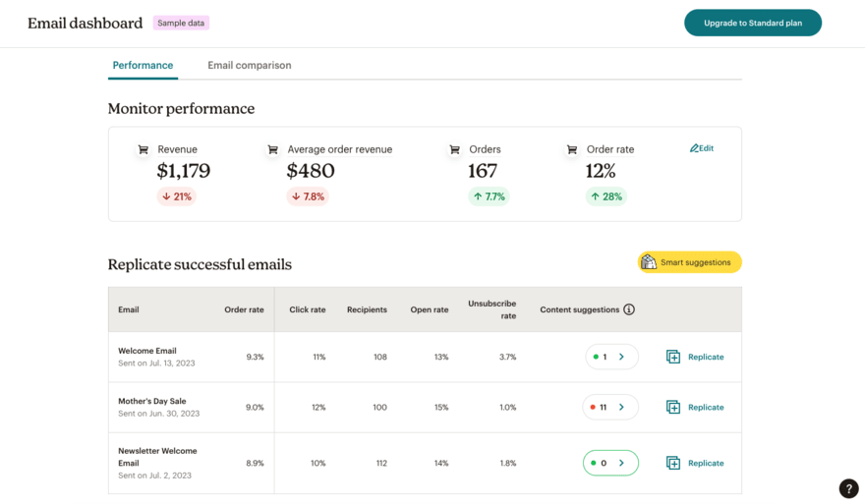The width and height of the screenshot is (865, 504).
Task: Click the replicate icon for Mother's Day Sale
Action: tap(673, 407)
